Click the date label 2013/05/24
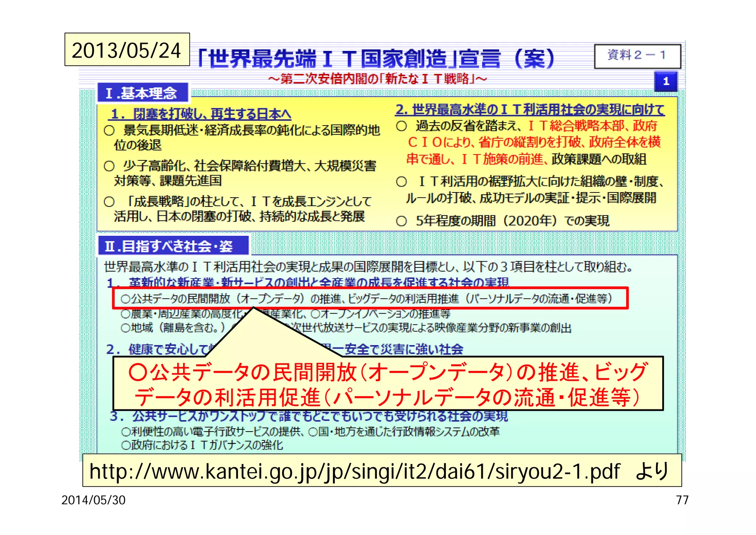Viewport: 756px width, 535px height. 127,50
